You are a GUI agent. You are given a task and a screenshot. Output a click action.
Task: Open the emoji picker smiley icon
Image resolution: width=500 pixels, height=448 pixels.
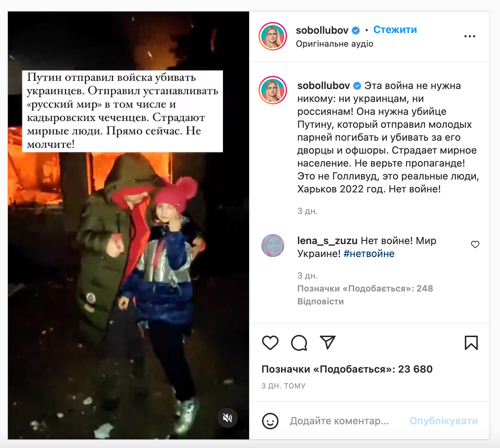[x=270, y=421]
